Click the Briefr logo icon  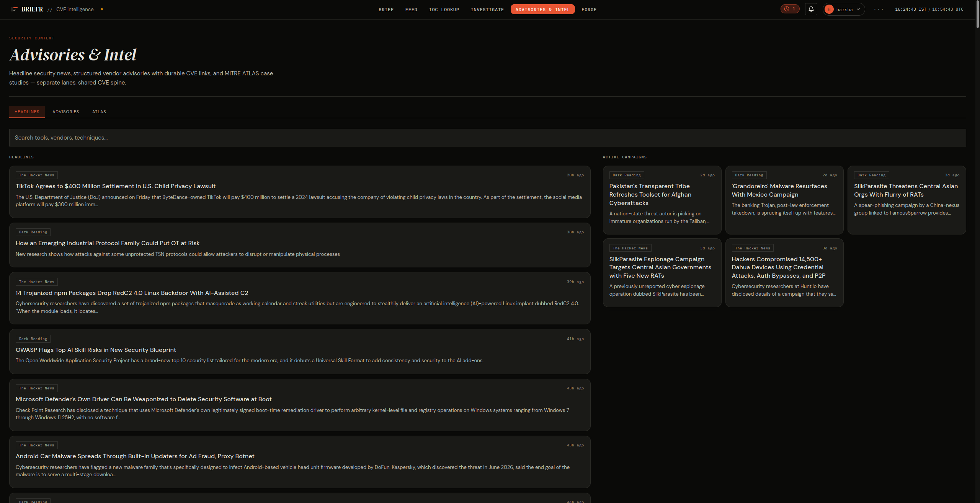click(15, 9)
